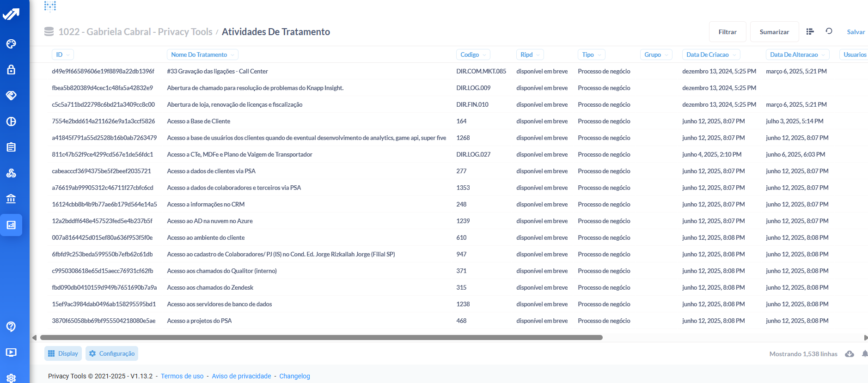Viewport: 868px width, 383px height.
Task: Expand the ID column dropdown
Action: pyautogui.click(x=63, y=55)
